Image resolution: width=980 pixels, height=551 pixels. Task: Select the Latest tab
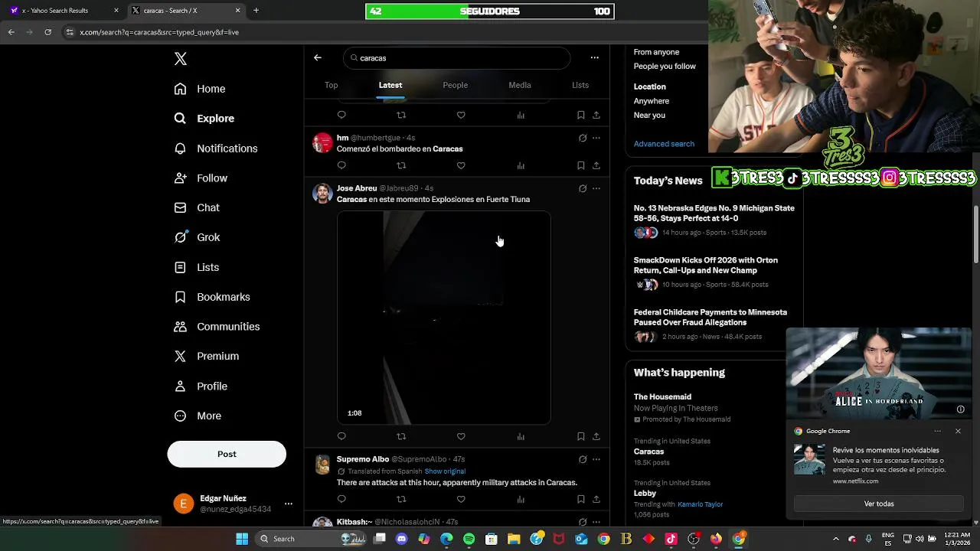click(x=390, y=85)
